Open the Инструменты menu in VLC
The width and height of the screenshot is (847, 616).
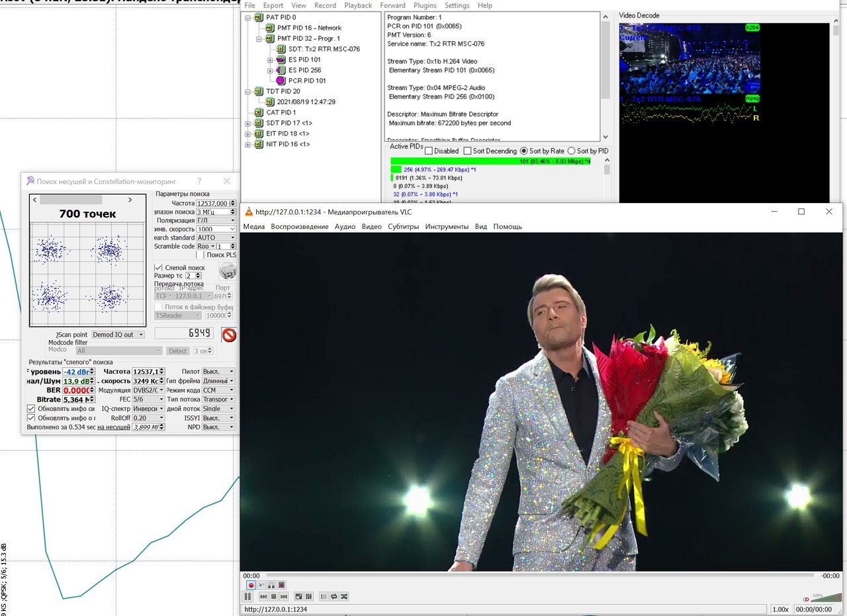(447, 226)
